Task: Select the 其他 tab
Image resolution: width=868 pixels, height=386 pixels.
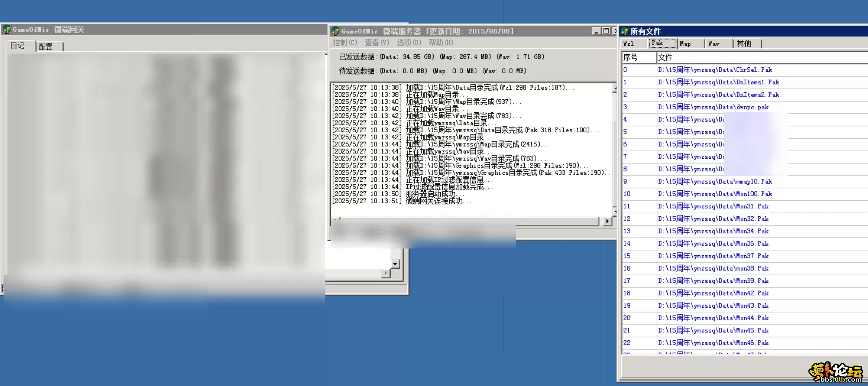Action: coord(747,44)
